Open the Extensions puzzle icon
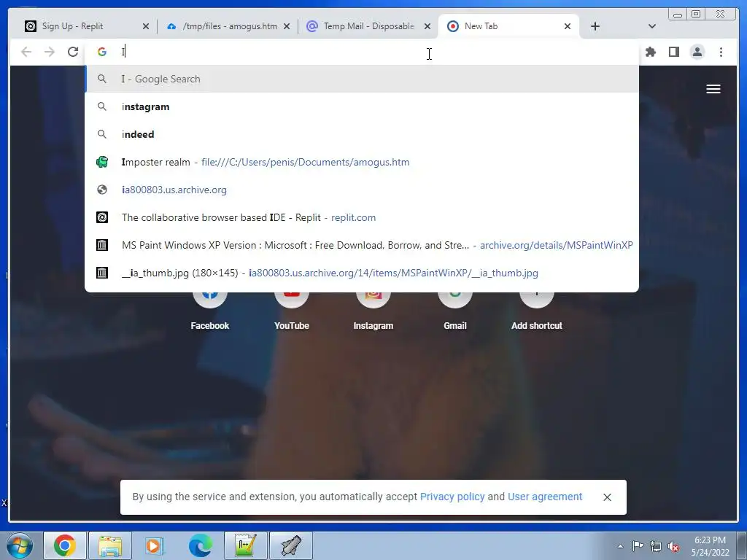This screenshot has height=560, width=747. tap(650, 52)
